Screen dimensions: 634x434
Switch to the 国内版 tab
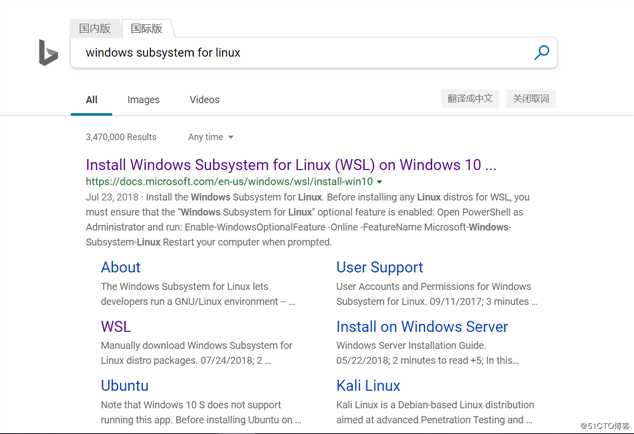pos(95,28)
